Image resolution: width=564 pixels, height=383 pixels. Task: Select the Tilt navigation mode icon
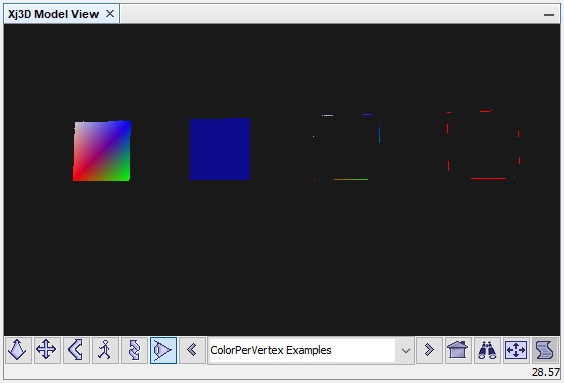[76, 350]
